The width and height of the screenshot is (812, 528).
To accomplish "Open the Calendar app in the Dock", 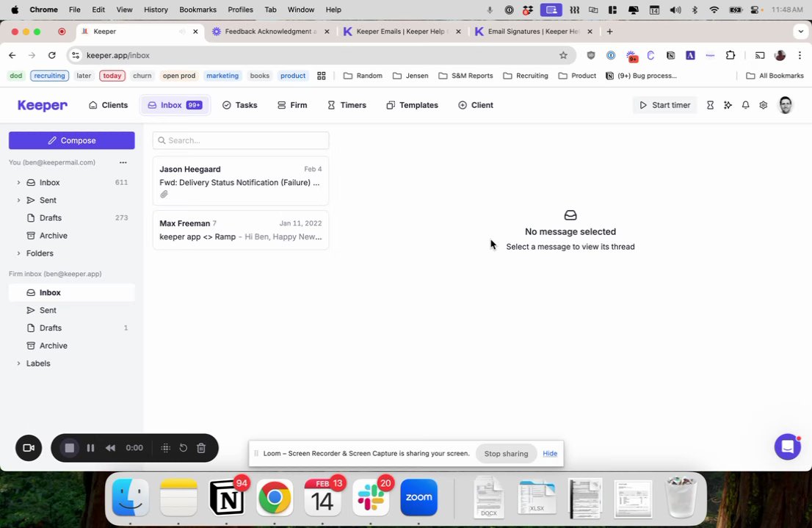I will pyautogui.click(x=322, y=497).
